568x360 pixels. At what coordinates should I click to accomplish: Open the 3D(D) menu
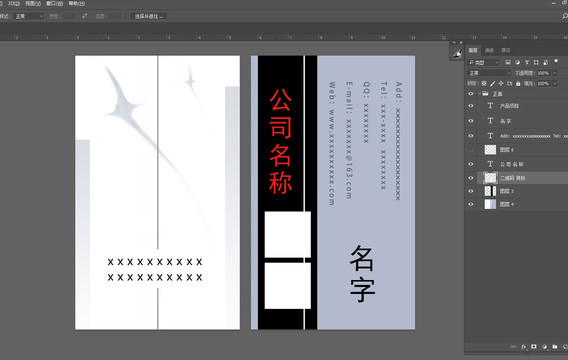click(x=14, y=4)
